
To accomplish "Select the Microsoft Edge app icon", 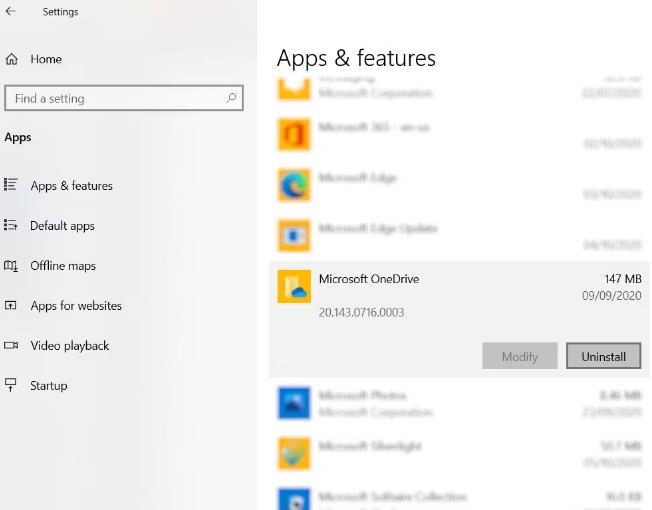I will tap(294, 185).
